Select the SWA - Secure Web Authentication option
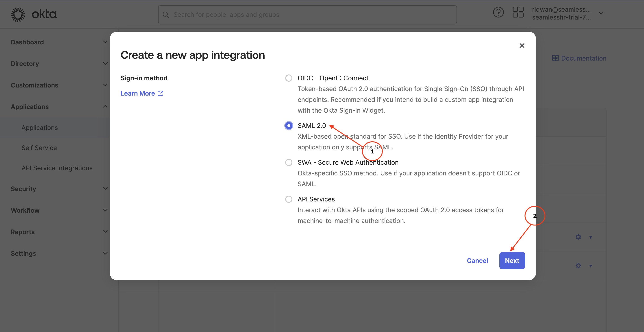 [x=289, y=162]
